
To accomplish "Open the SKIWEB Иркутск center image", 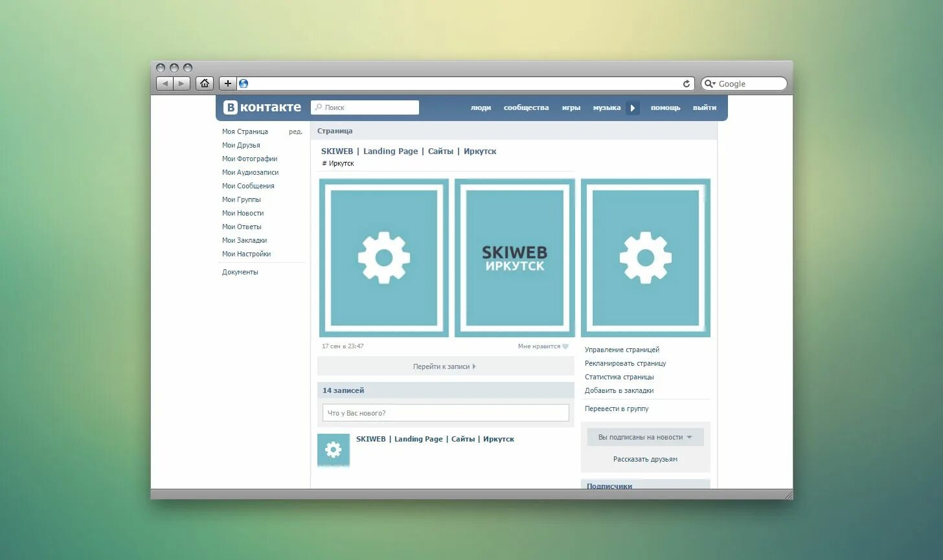I will click(x=515, y=258).
